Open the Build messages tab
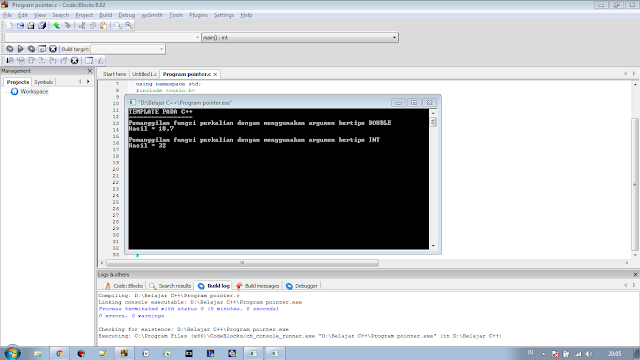This screenshot has height=360, width=640. pos(258,286)
